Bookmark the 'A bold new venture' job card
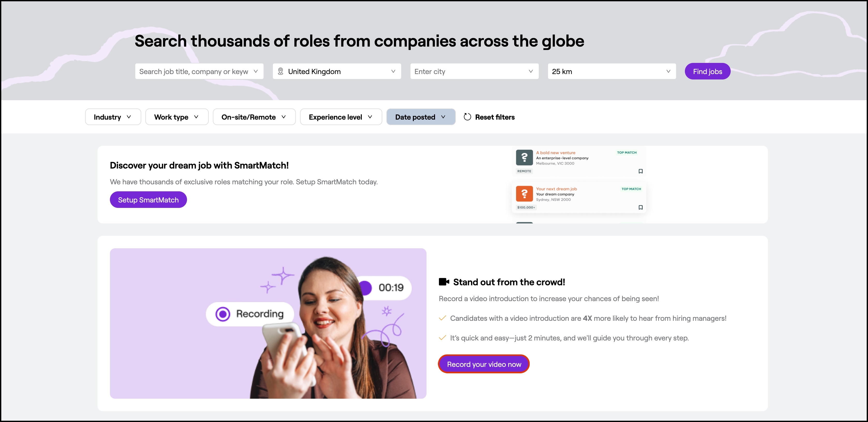Viewport: 868px width, 422px height. (641, 171)
